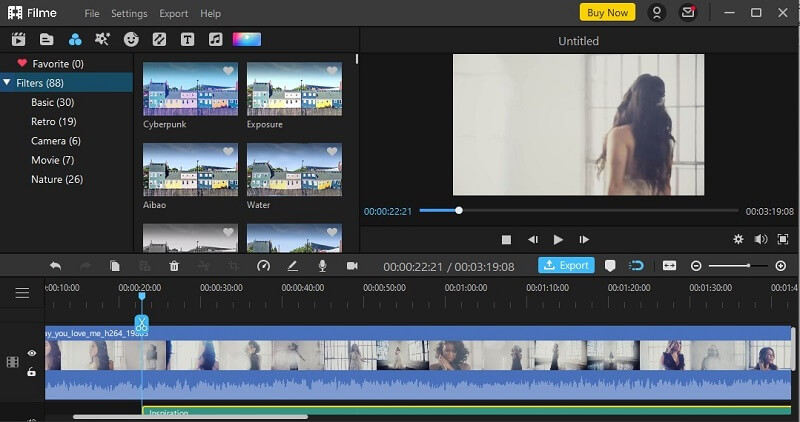
Task: Open the Media library icon
Action: point(18,39)
